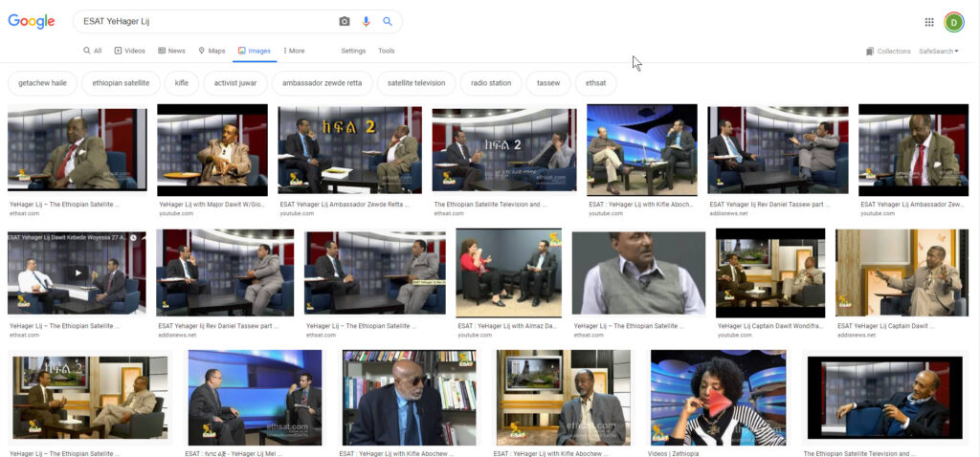980x457 pixels.
Task: Filter by radio station chip
Action: (x=491, y=83)
